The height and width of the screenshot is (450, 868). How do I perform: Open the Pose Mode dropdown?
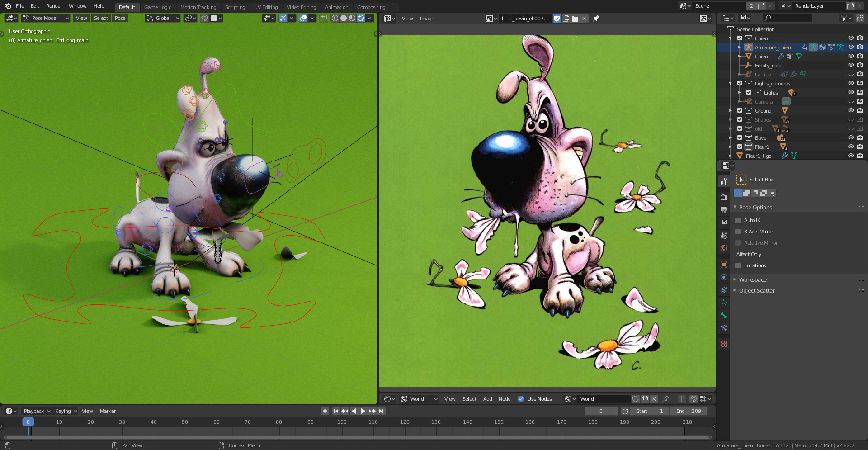46,18
